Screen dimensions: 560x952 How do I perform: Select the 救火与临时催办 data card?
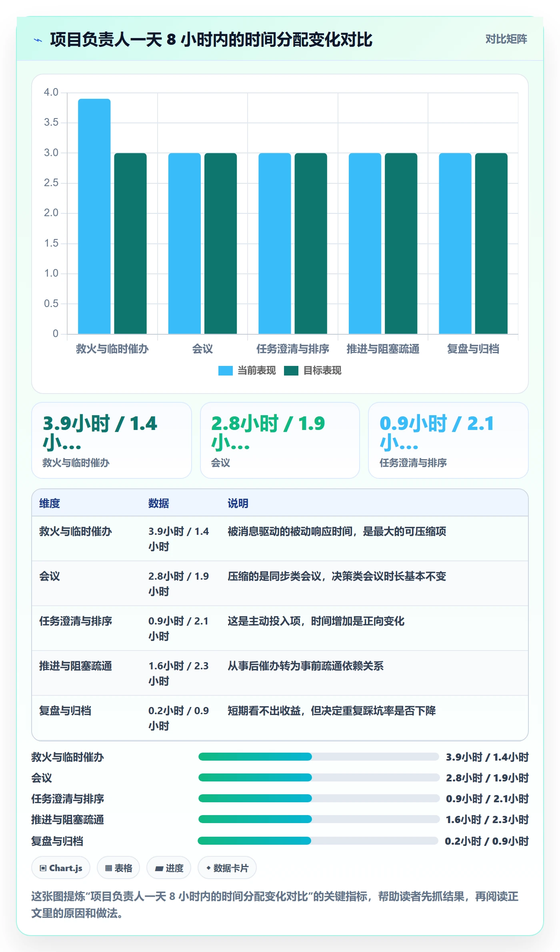point(112,440)
